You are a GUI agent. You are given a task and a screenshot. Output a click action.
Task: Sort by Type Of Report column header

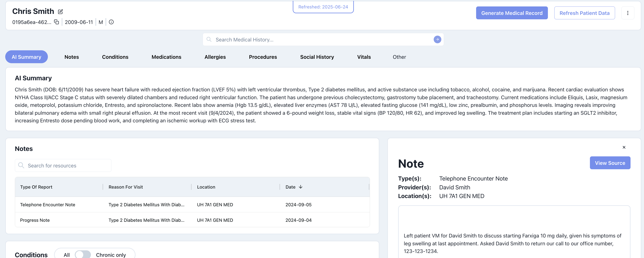[36, 187]
